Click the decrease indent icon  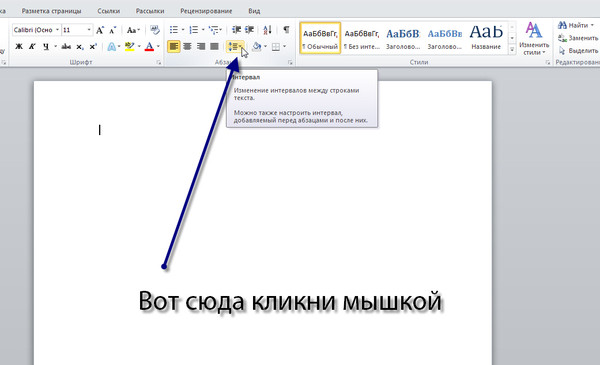236,29
